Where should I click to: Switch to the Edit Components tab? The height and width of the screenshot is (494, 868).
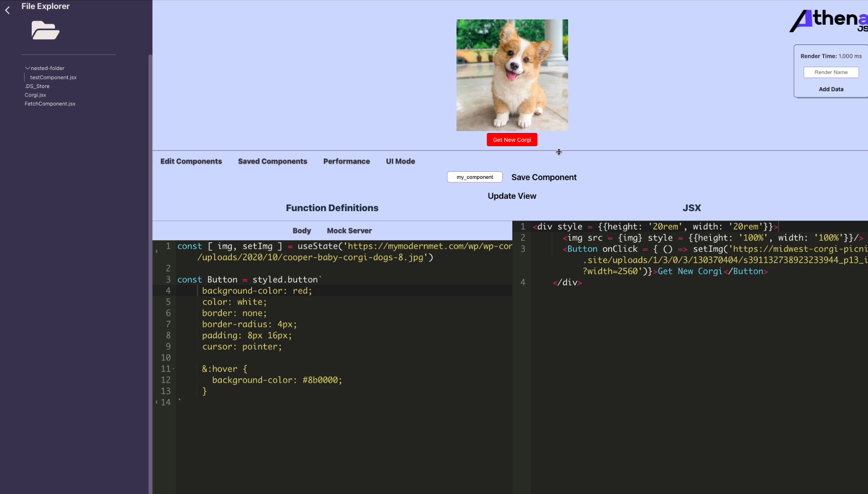click(x=191, y=161)
